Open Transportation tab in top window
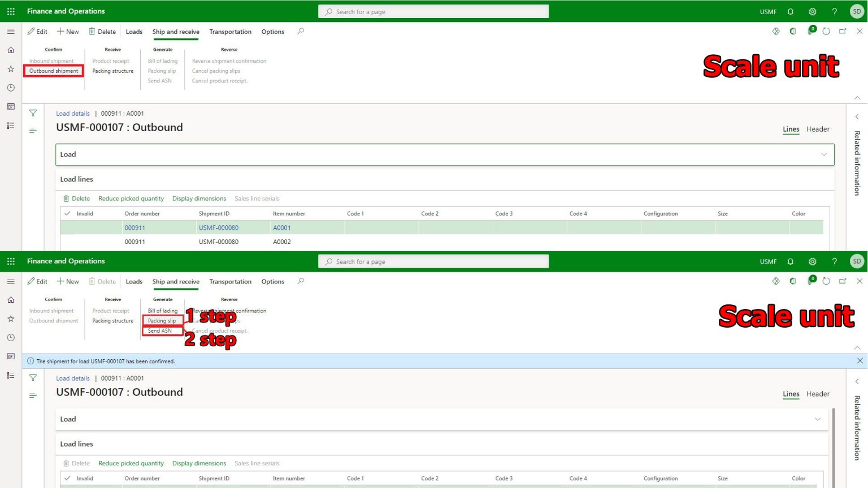 pyautogui.click(x=230, y=32)
